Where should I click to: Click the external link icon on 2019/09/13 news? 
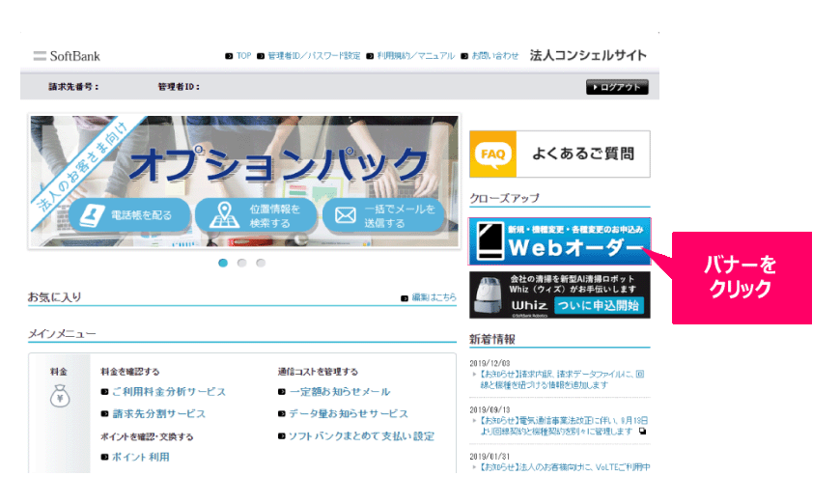click(x=642, y=432)
